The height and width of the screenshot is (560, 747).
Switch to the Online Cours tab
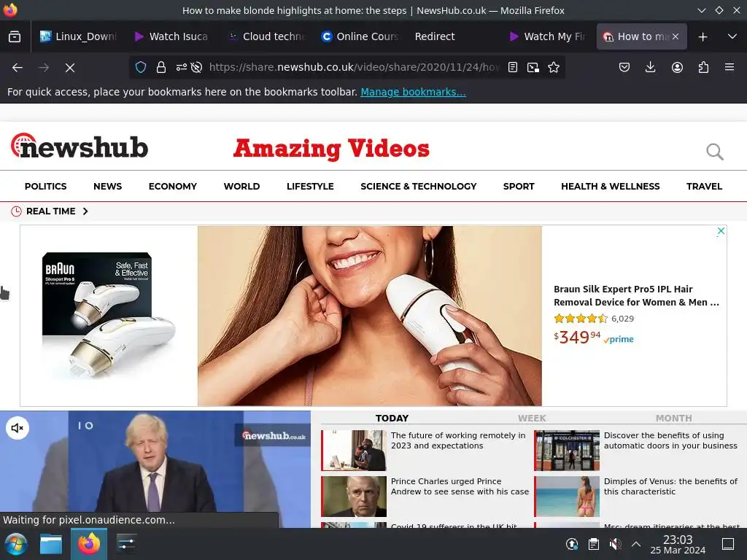[x=360, y=36]
